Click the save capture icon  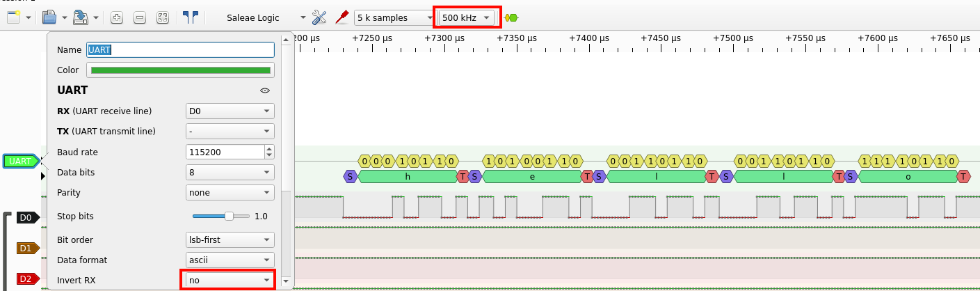coord(81,17)
